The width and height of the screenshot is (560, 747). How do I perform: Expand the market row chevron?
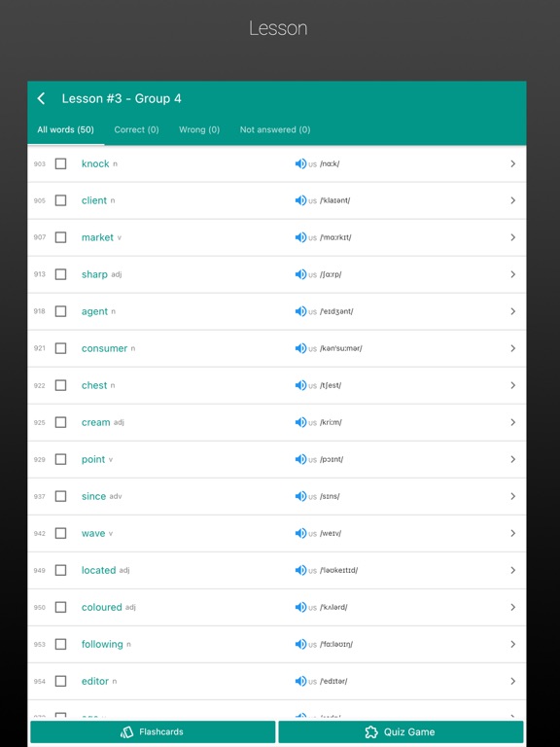[513, 237]
